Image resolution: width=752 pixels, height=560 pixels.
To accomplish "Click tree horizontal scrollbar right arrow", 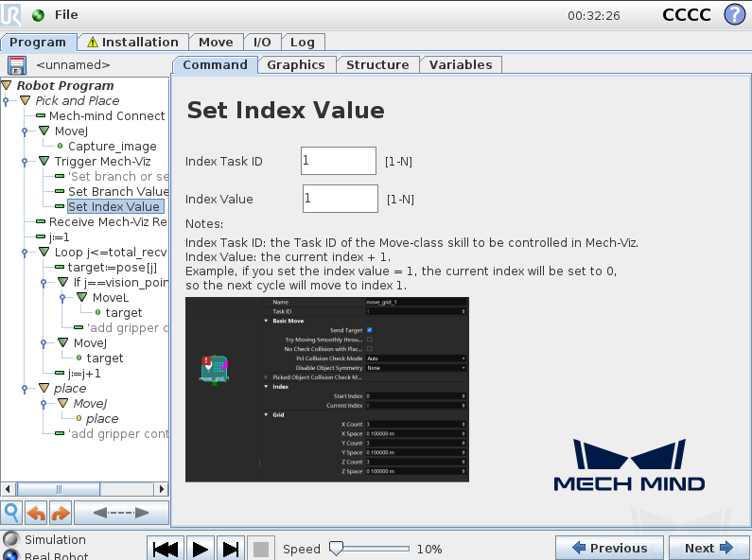I will point(162,489).
